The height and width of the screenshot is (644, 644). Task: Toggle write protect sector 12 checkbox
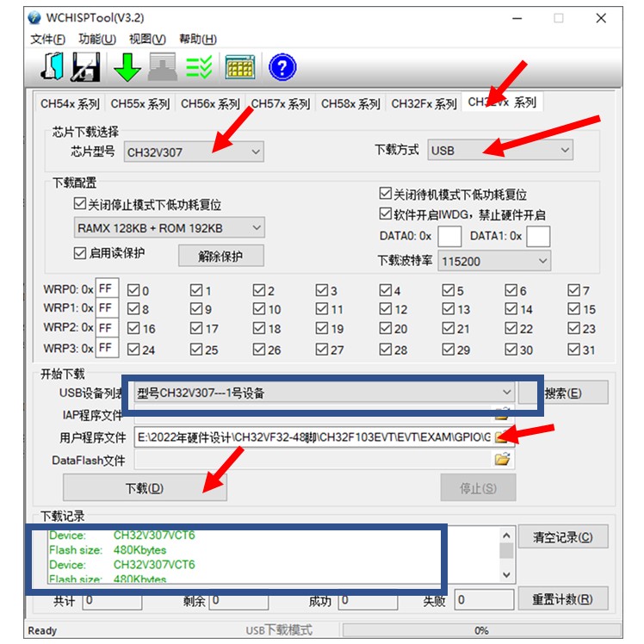coord(385,308)
